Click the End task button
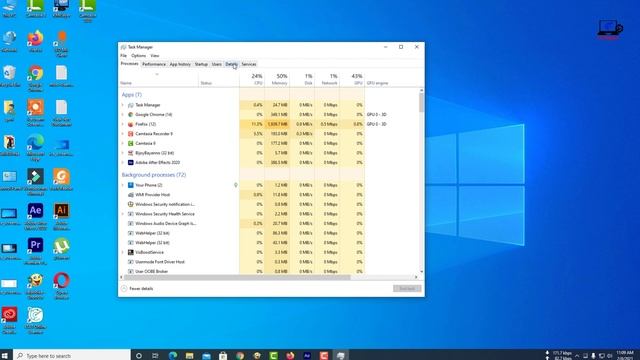Viewport: 640px width, 360px height. coord(407,289)
